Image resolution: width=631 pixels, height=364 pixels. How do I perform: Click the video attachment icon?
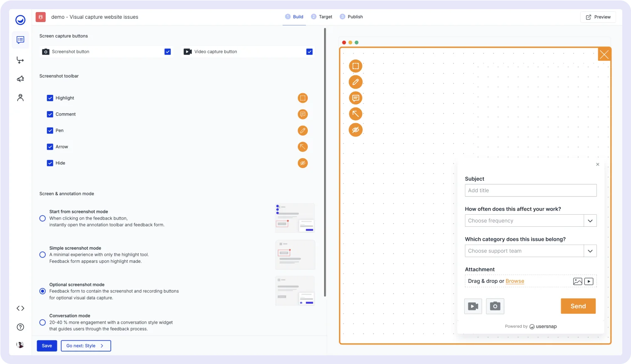(589, 281)
